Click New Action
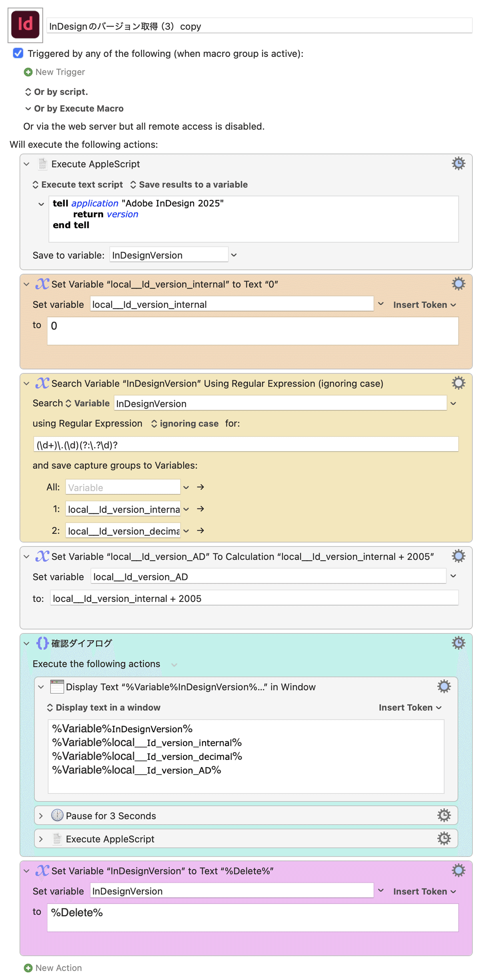Image resolution: width=480 pixels, height=980 pixels. [x=58, y=968]
